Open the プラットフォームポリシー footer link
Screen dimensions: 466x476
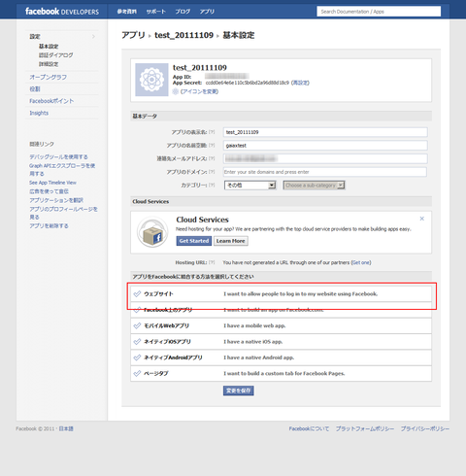click(365, 428)
